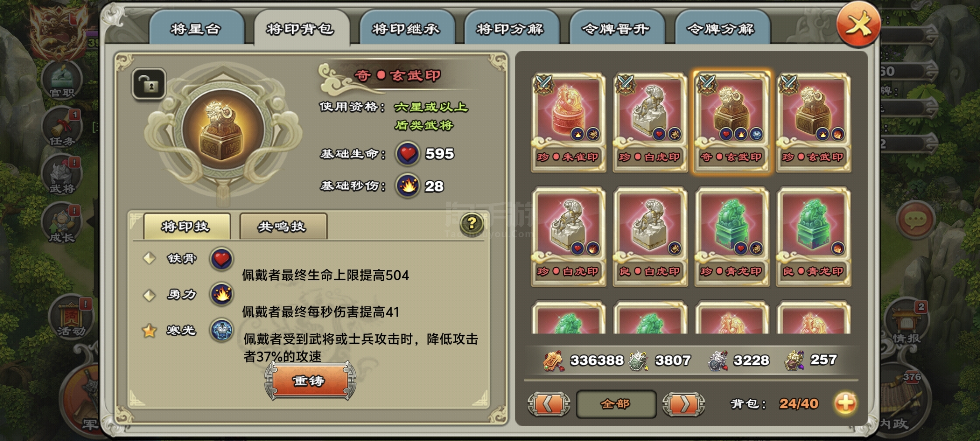This screenshot has height=441, width=980.
Task: Open the 武将 generals sidebar icon
Action: pyautogui.click(x=62, y=176)
